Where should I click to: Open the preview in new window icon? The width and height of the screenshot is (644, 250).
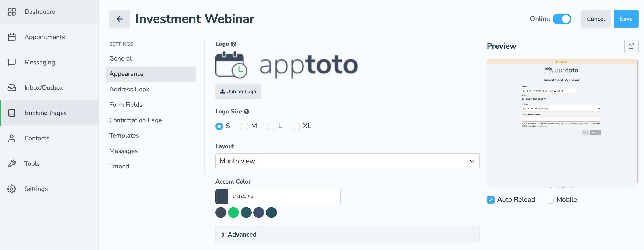(632, 46)
